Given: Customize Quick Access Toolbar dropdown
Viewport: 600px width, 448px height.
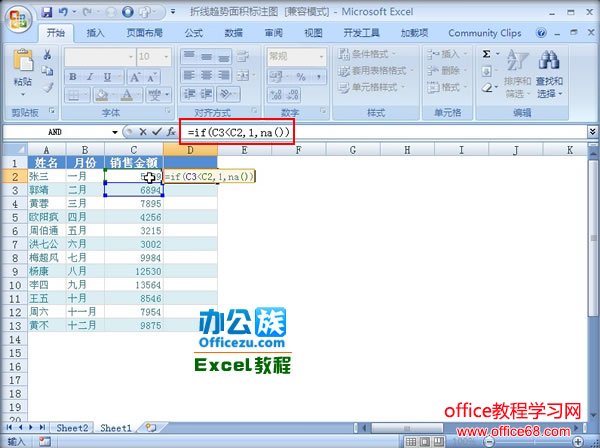Looking at the screenshot, I should pos(173,12).
